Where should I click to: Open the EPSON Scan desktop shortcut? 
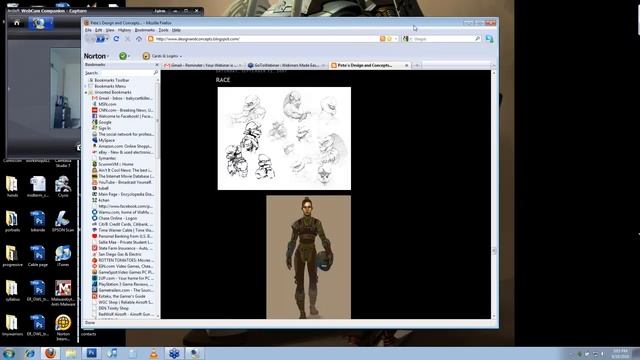63,221
